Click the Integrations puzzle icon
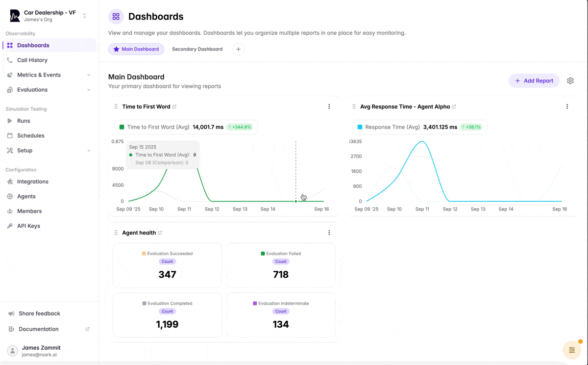This screenshot has height=365, width=588. (x=10, y=182)
